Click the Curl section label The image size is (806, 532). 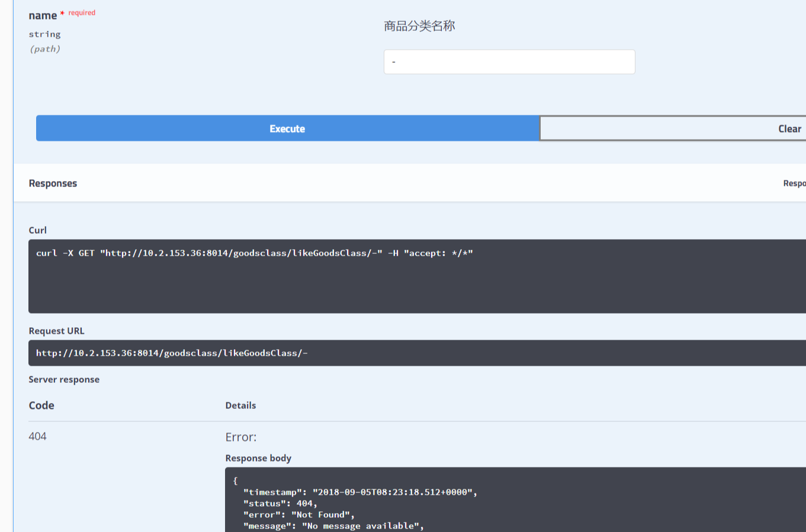point(37,230)
